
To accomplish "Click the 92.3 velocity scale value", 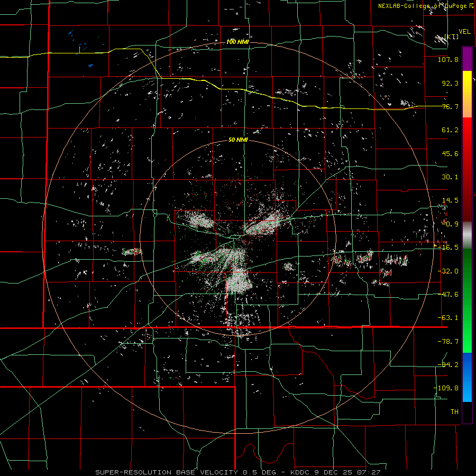I will click(450, 83).
